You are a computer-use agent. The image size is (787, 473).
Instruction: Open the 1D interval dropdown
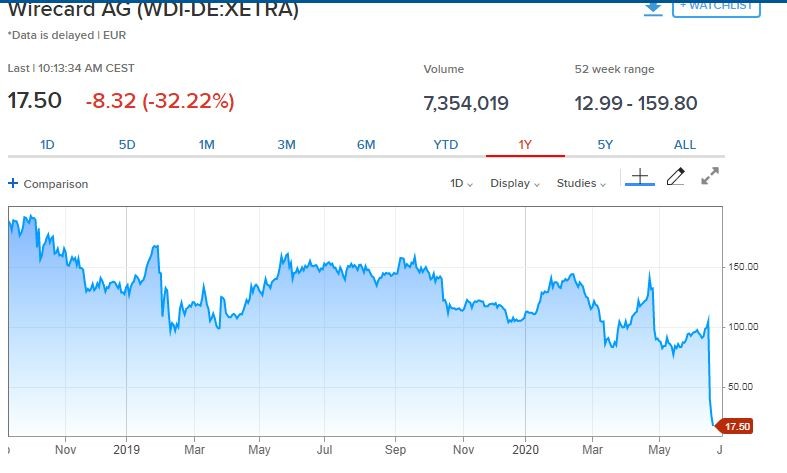pyautogui.click(x=461, y=184)
